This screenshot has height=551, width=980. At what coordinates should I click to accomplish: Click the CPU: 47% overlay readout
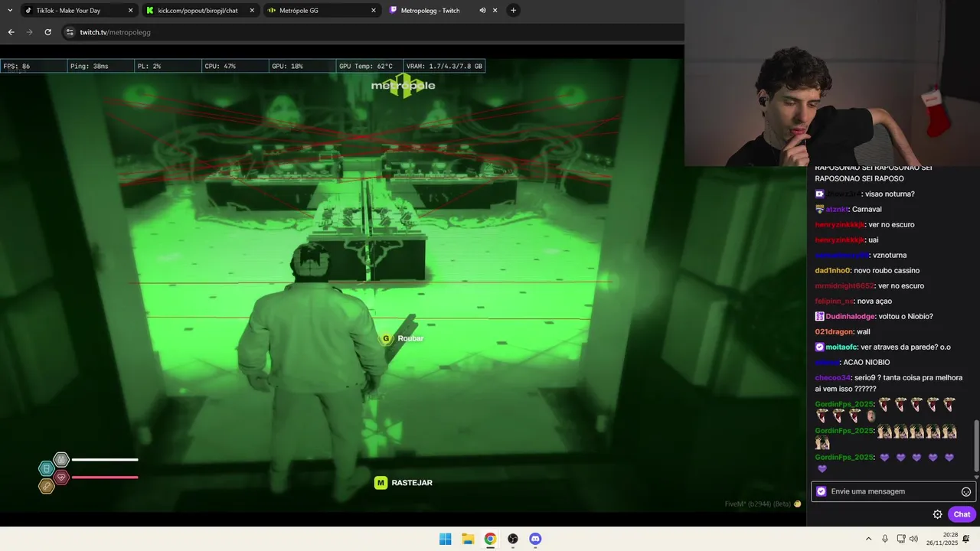click(x=235, y=67)
